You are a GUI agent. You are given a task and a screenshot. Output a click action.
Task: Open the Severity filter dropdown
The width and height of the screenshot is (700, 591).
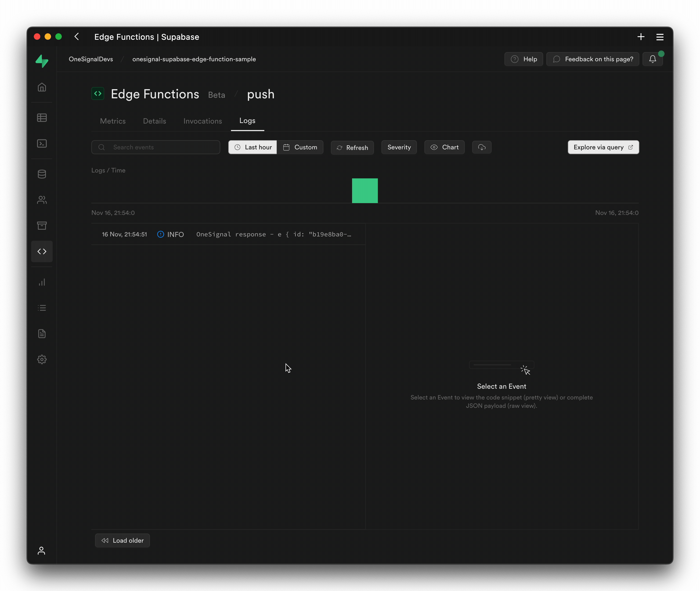pyautogui.click(x=399, y=147)
